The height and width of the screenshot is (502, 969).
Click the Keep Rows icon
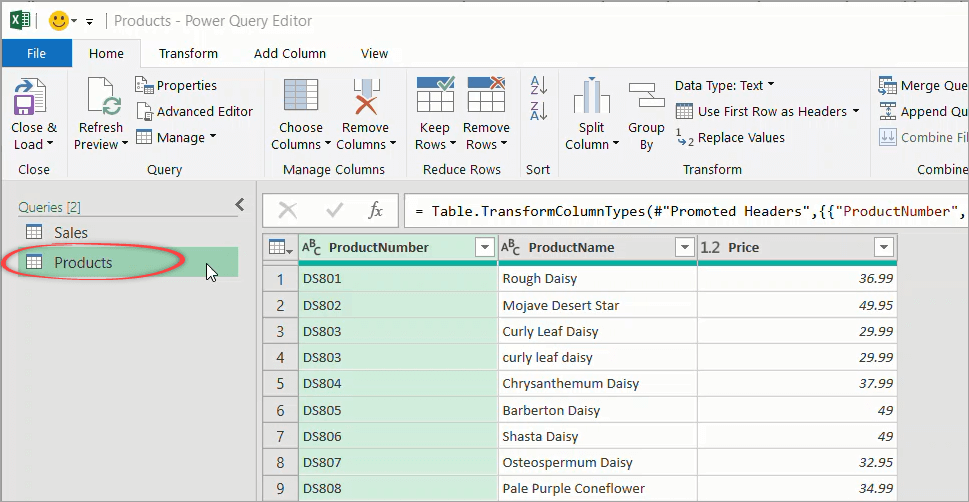435,96
